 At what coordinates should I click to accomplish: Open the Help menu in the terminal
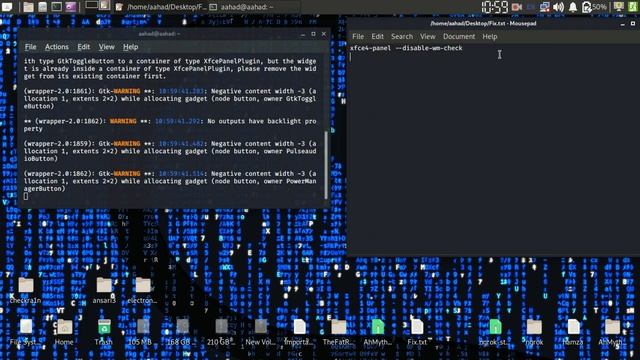131,47
